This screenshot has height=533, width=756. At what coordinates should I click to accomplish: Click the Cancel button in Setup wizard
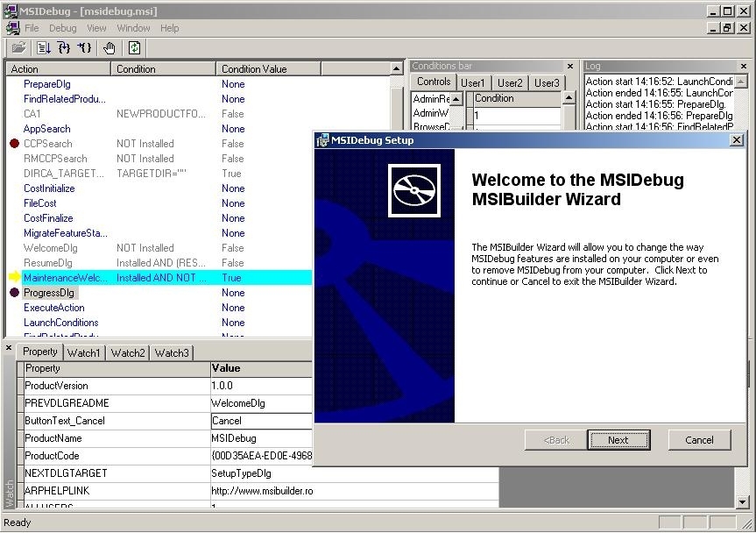click(x=699, y=440)
